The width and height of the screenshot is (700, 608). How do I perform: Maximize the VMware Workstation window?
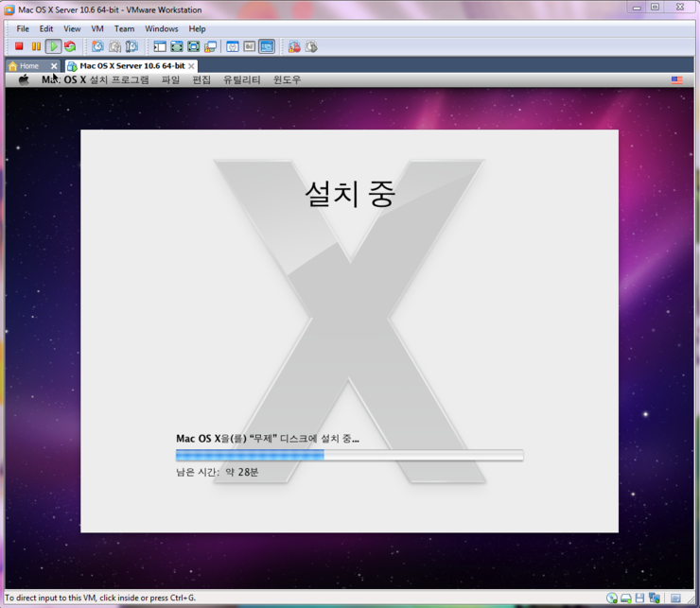tap(655, 8)
